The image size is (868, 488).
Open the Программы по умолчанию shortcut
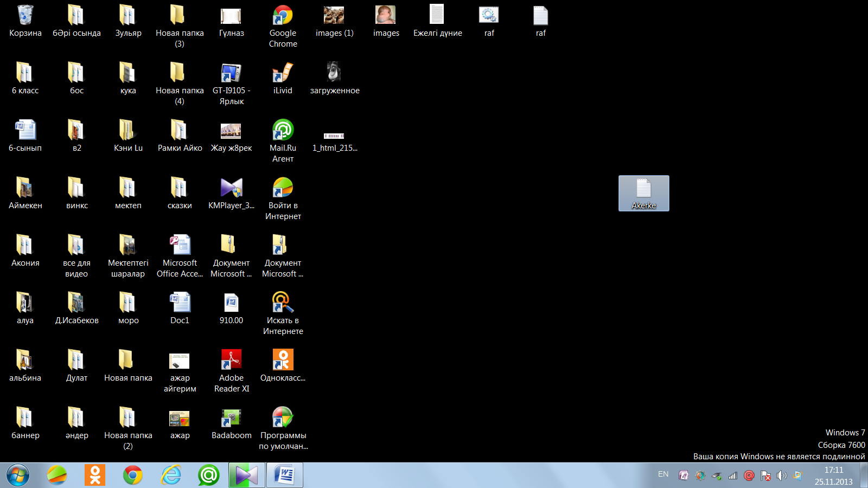click(283, 429)
